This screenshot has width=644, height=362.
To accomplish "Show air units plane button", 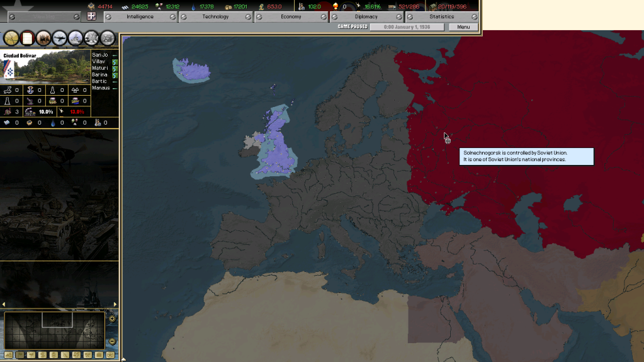I will [x=59, y=38].
